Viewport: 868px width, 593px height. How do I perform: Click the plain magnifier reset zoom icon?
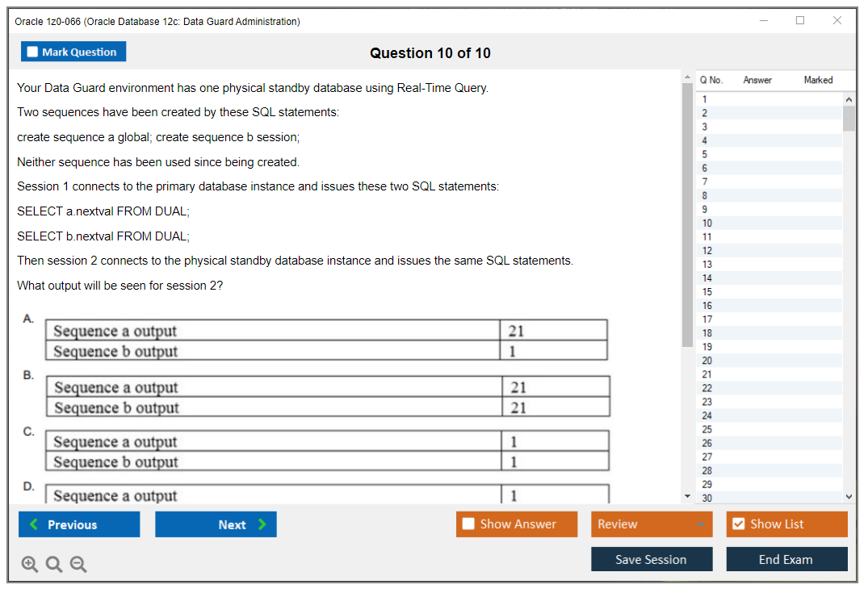[x=53, y=564]
